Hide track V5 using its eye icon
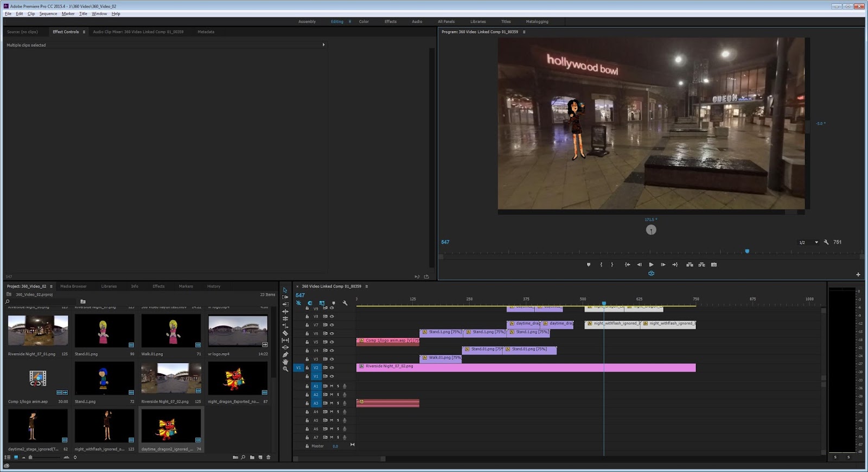The width and height of the screenshot is (868, 472). 332,342
